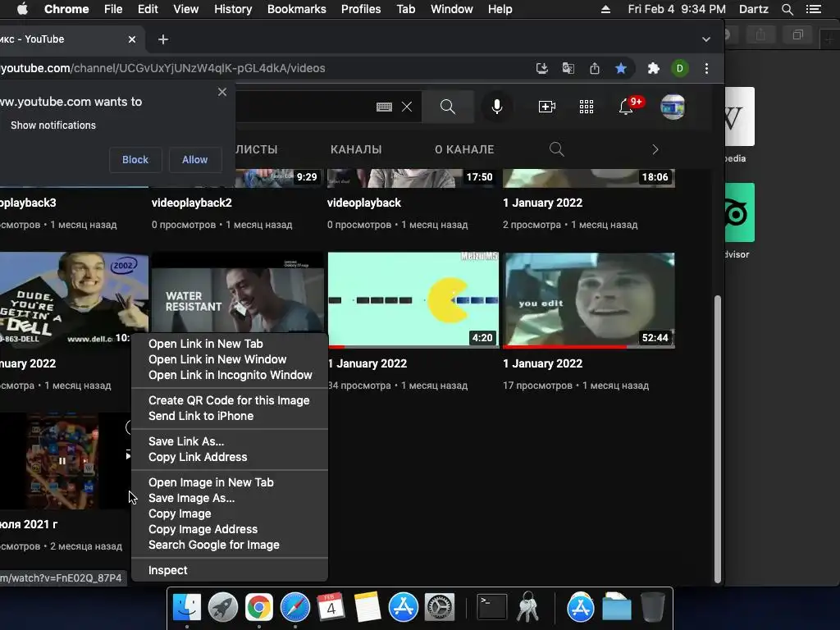Viewport: 840px width, 630px height.
Task: Click the address bar URL
Action: point(163,68)
